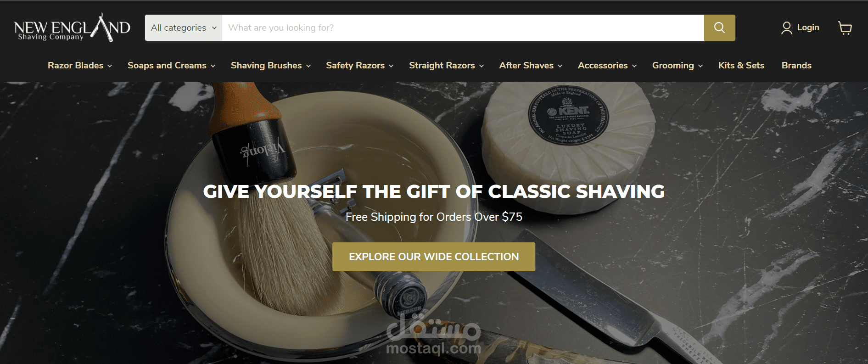Click the Login user account icon
868x364 pixels.
coord(786,28)
